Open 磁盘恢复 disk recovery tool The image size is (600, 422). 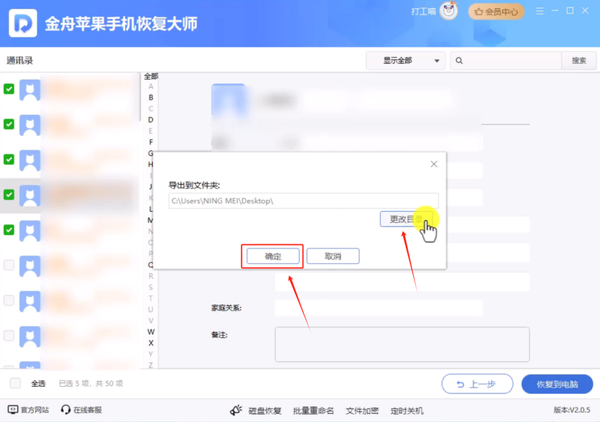[265, 411]
